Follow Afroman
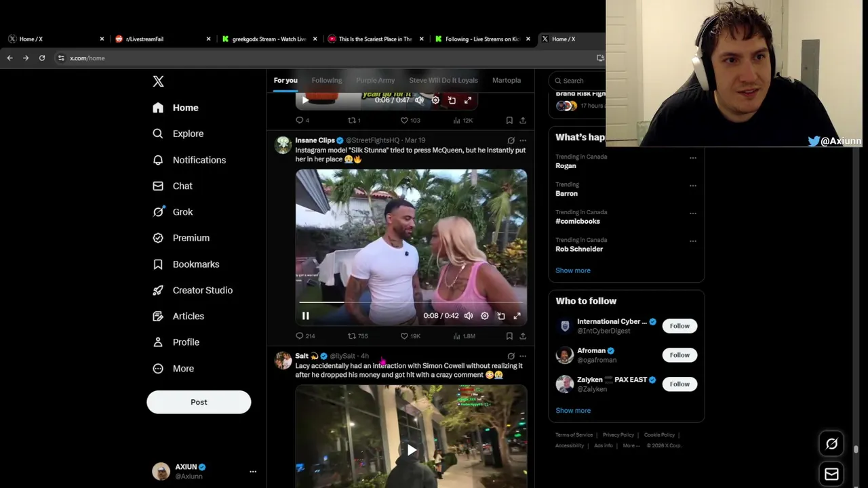The image size is (868, 488). (679, 355)
